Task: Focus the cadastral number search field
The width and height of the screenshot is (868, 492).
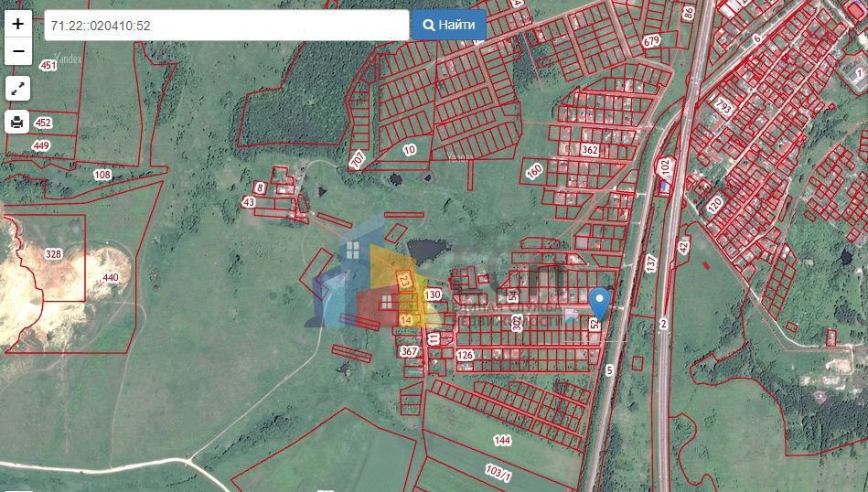Action: tap(226, 26)
